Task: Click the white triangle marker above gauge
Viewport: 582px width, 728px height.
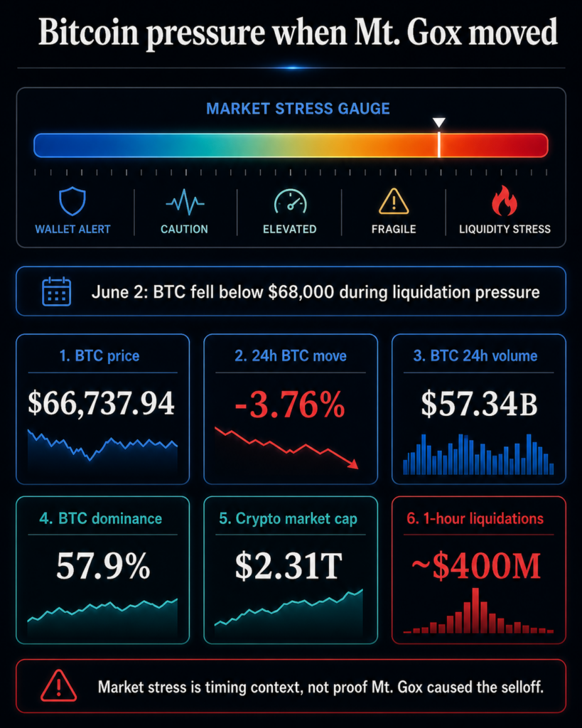Action: point(438,122)
